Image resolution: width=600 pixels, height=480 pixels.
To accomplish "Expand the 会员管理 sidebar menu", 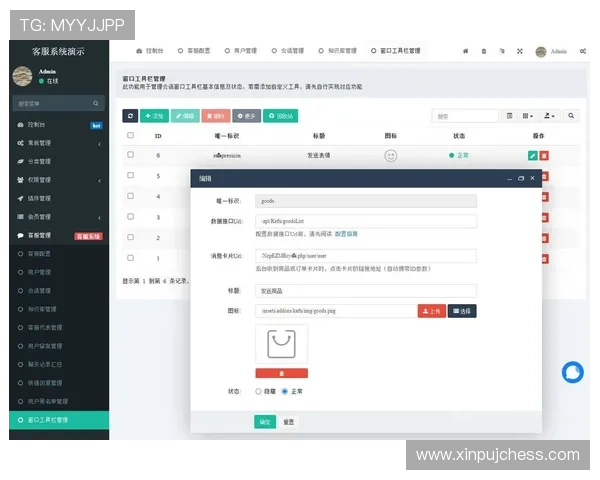I will tap(57, 217).
